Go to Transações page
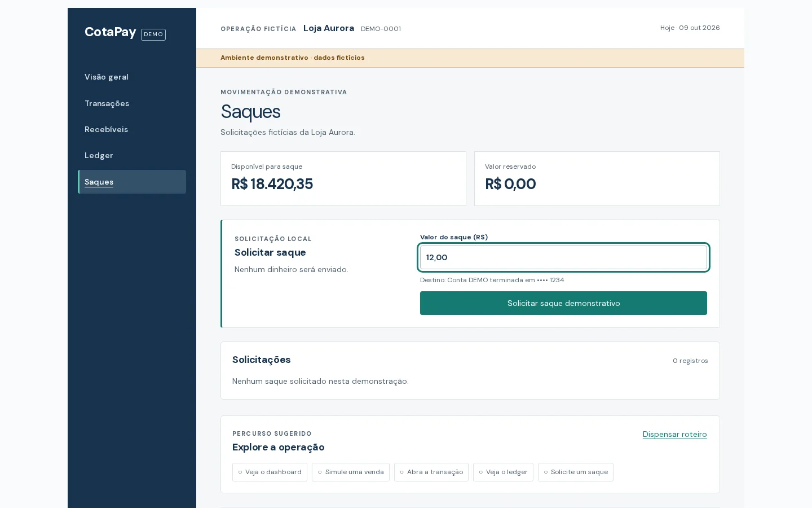 pyautogui.click(x=107, y=103)
